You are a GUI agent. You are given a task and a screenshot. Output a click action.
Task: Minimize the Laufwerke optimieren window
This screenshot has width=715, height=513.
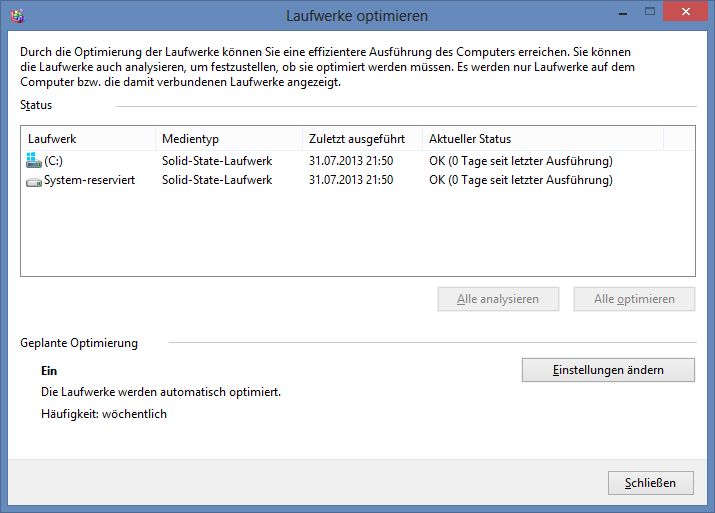[623, 12]
